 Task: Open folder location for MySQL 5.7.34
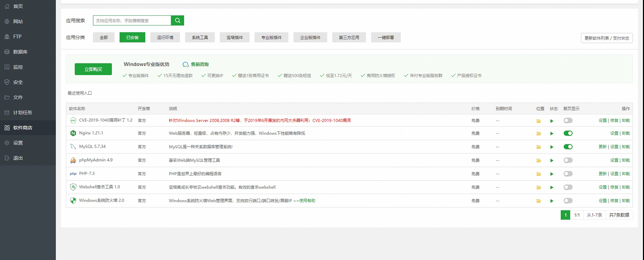(x=539, y=147)
